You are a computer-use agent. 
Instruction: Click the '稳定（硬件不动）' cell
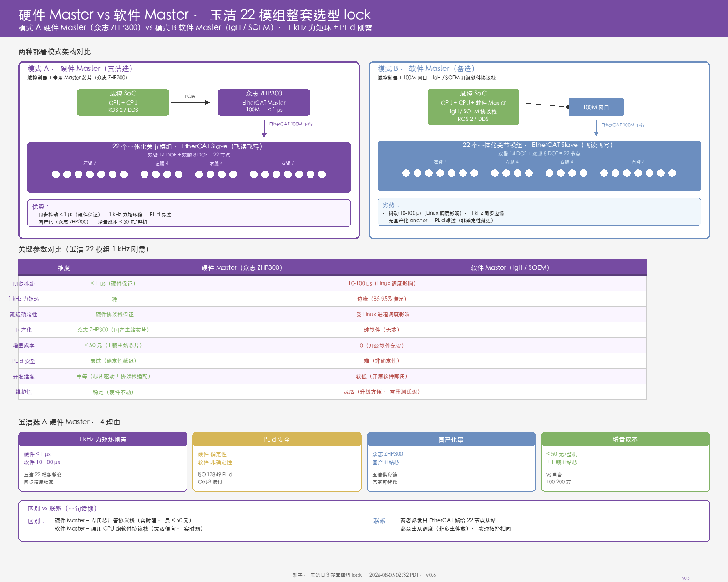coord(113,392)
